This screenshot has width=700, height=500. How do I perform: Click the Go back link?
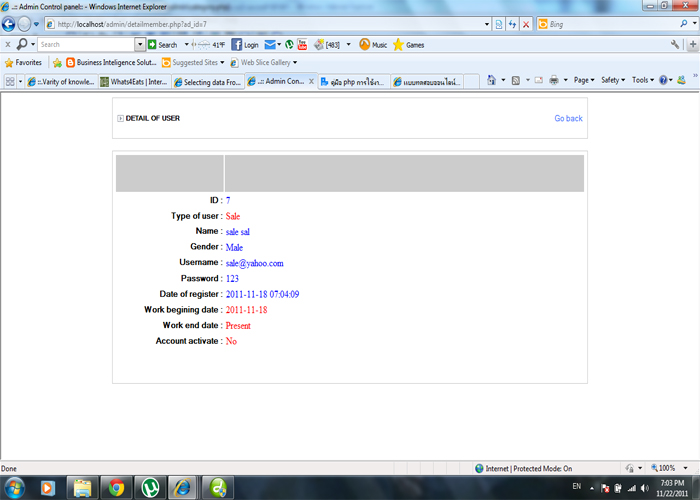click(568, 118)
